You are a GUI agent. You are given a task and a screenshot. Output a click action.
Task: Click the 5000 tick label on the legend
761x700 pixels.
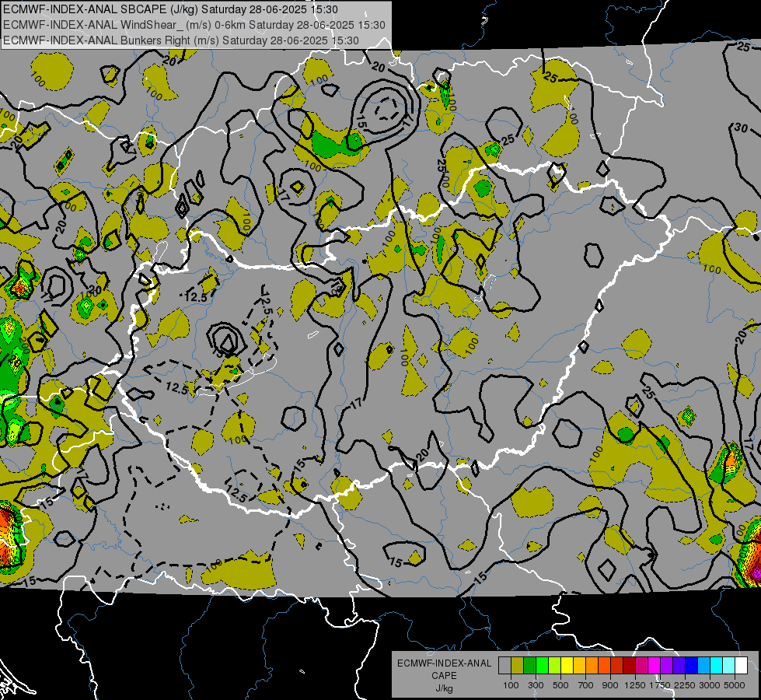tap(735, 685)
